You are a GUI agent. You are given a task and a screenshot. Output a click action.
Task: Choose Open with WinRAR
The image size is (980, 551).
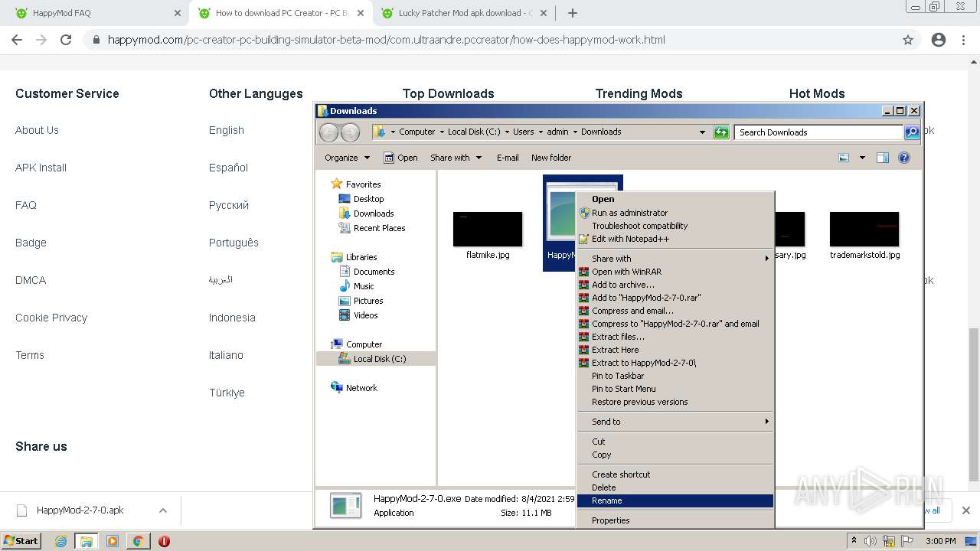(675, 272)
